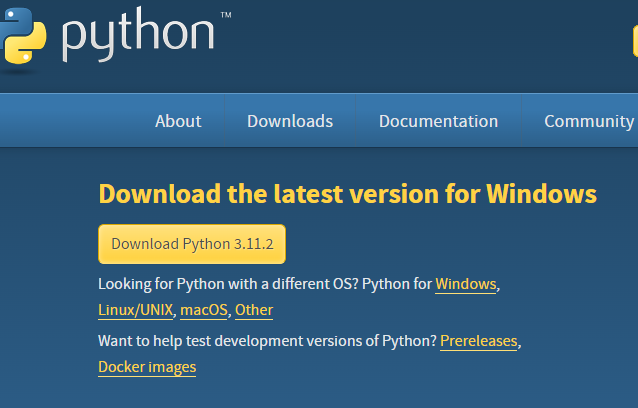Click the Other platforms link
The image size is (638, 408).
click(x=254, y=310)
